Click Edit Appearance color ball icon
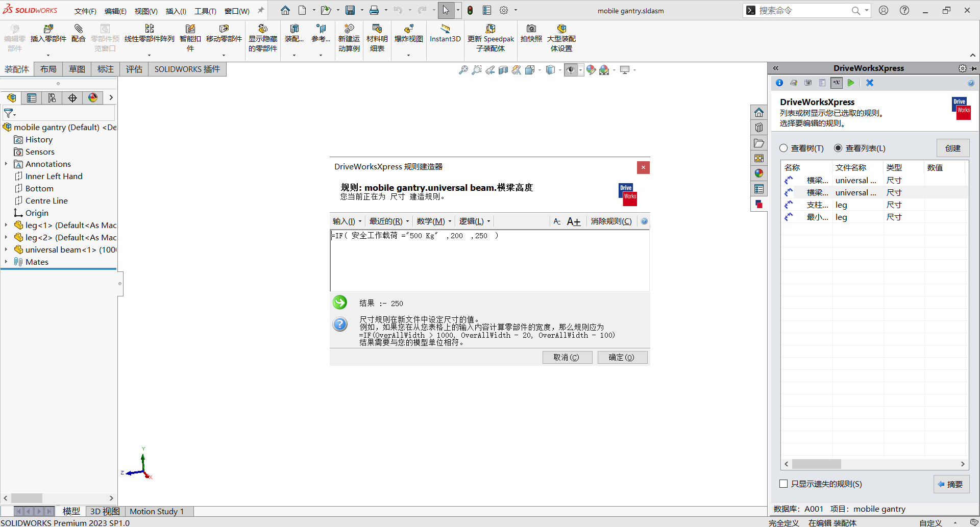 (x=591, y=70)
